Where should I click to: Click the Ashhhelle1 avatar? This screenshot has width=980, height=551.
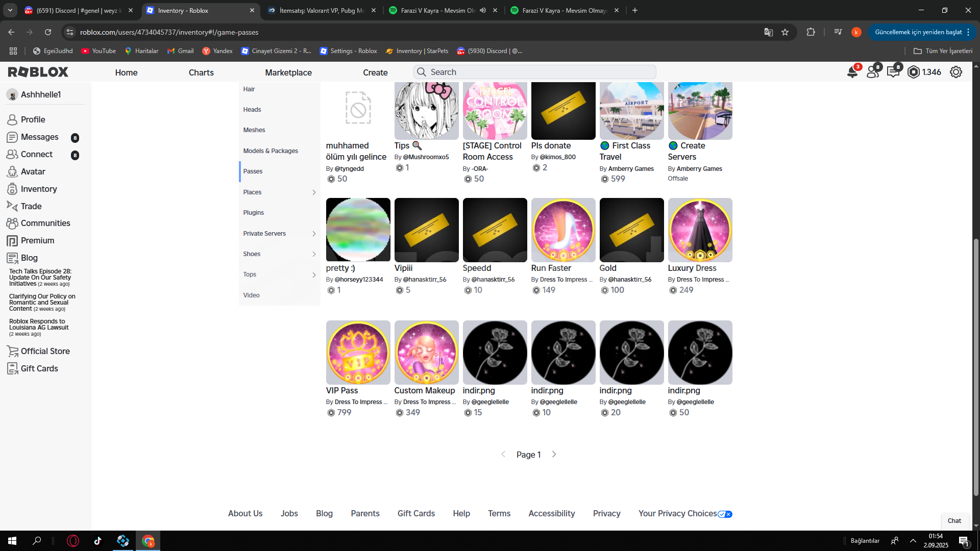pos(12,94)
